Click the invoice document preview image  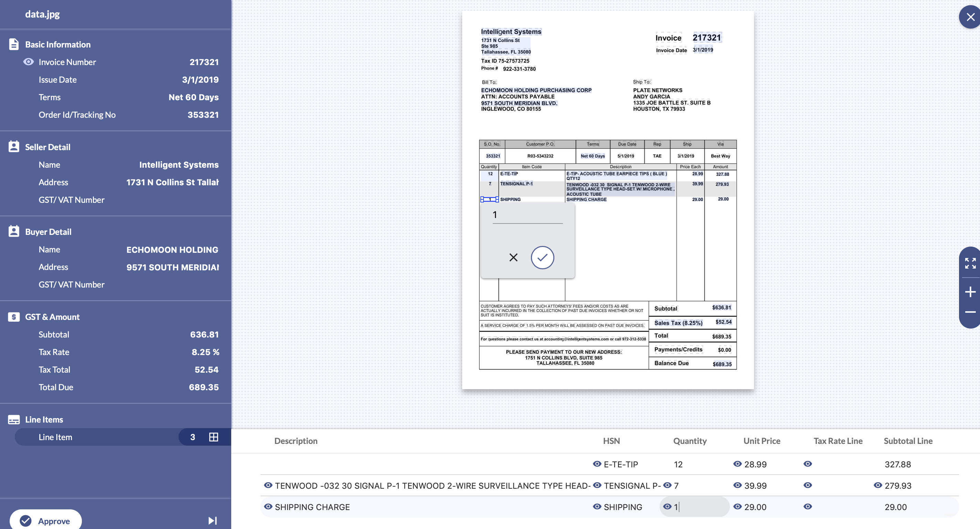pyautogui.click(x=608, y=199)
